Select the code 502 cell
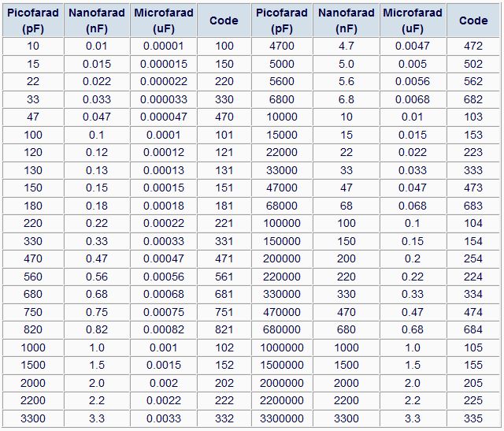This screenshot has width=504, height=431. click(472, 64)
